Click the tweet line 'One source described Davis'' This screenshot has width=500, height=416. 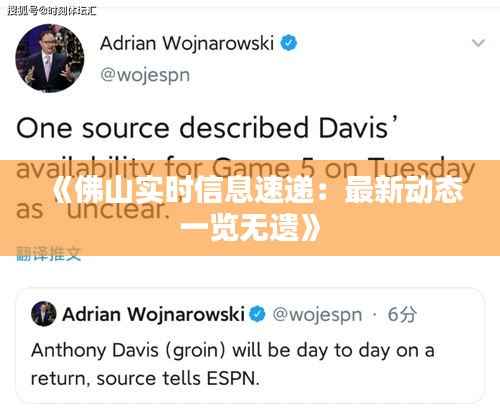[207, 128]
